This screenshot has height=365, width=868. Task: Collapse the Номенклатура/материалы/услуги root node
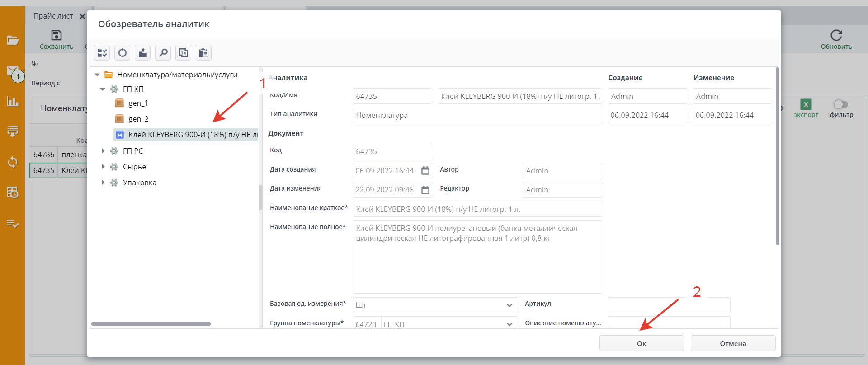[97, 75]
